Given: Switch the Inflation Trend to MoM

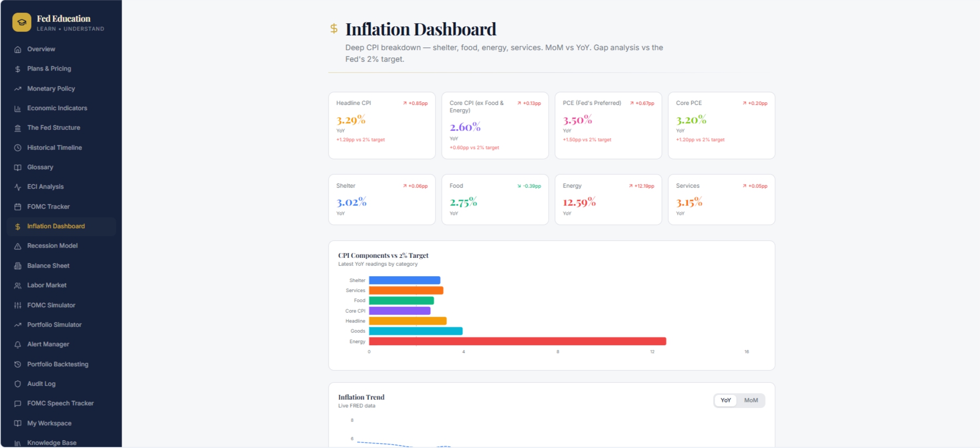Looking at the screenshot, I should point(751,401).
